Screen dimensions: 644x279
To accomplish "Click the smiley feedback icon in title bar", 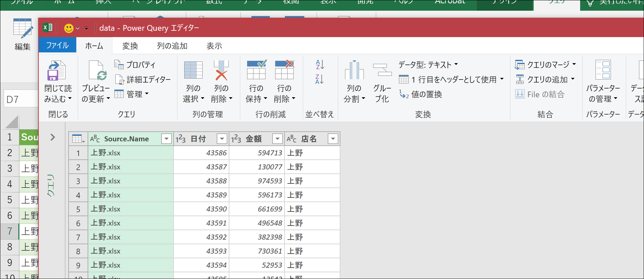I will click(69, 28).
